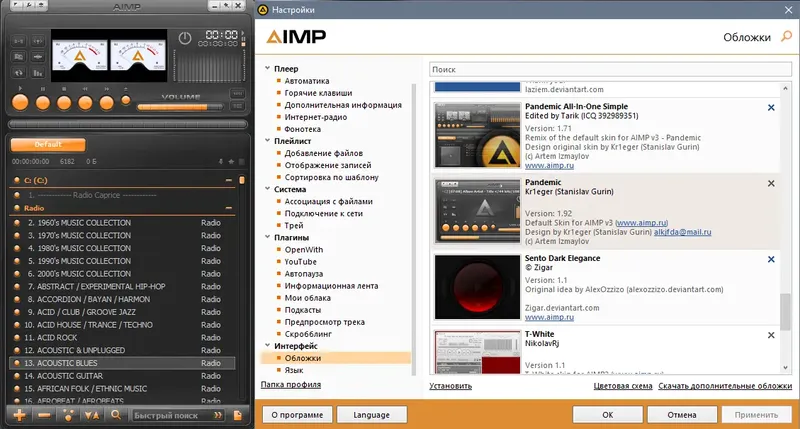Collapse the Интерфейс tree section
Screen dimensions: 800x429
point(267,345)
